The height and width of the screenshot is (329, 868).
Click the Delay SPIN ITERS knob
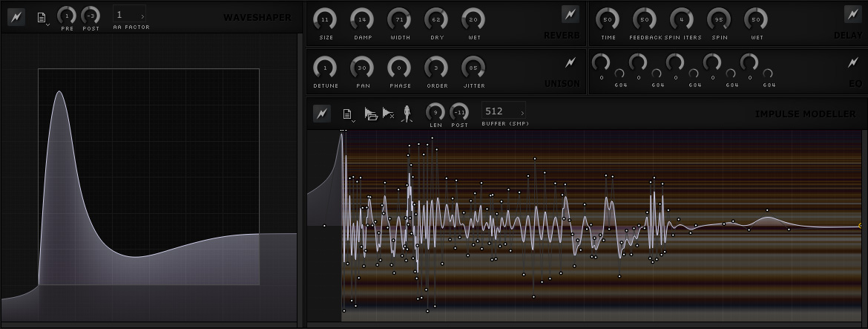coord(682,19)
